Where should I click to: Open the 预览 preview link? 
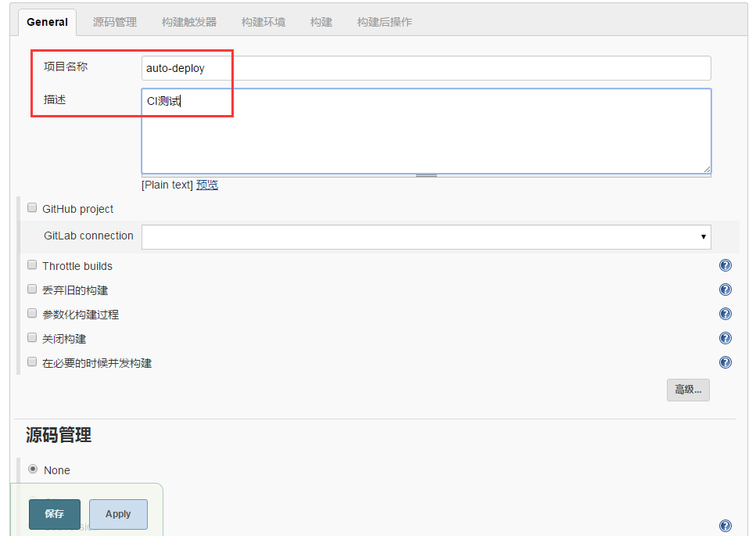point(207,185)
